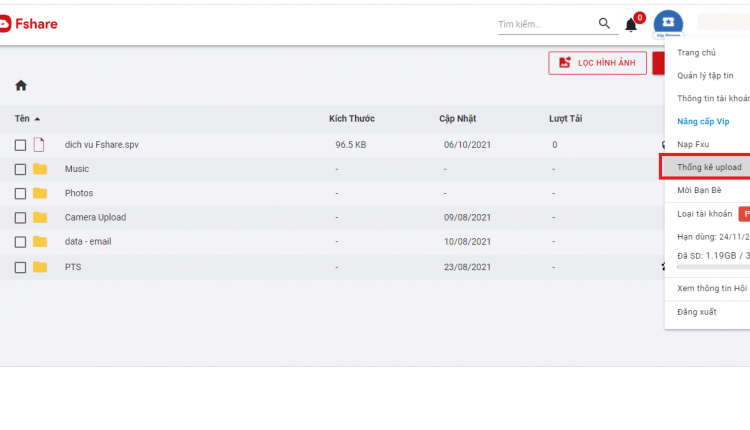Click the dich vu Fshare.spv file icon

(39, 144)
